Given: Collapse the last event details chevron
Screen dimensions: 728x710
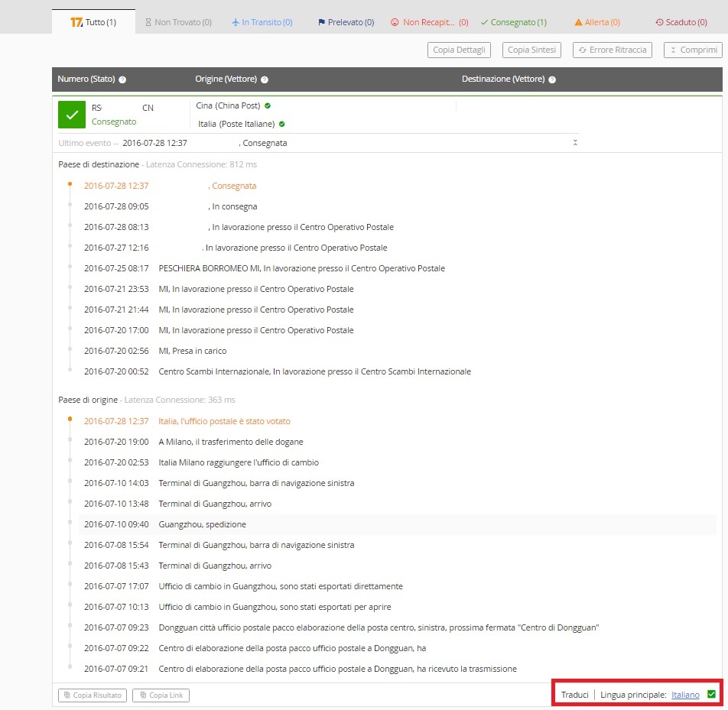Looking at the screenshot, I should (575, 143).
